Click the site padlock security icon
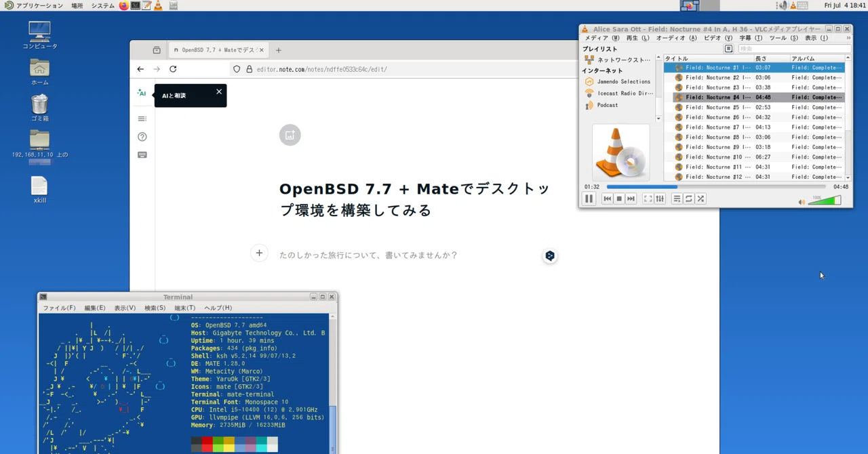Viewport: 868px width, 454px height. [250, 69]
